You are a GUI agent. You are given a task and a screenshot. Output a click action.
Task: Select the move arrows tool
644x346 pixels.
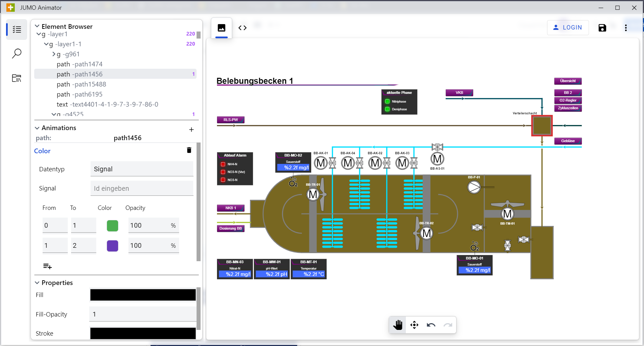point(414,325)
